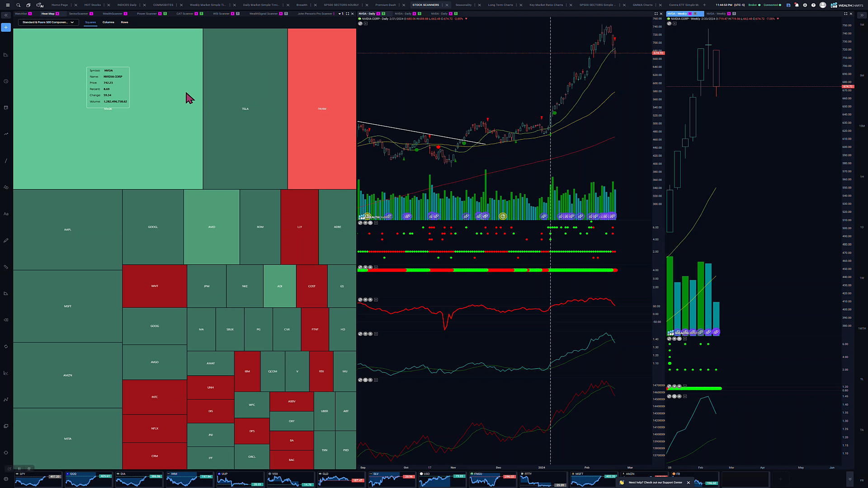Image resolution: width=868 pixels, height=488 pixels.
Task: Open the help question mark icon
Action: [x=813, y=5]
